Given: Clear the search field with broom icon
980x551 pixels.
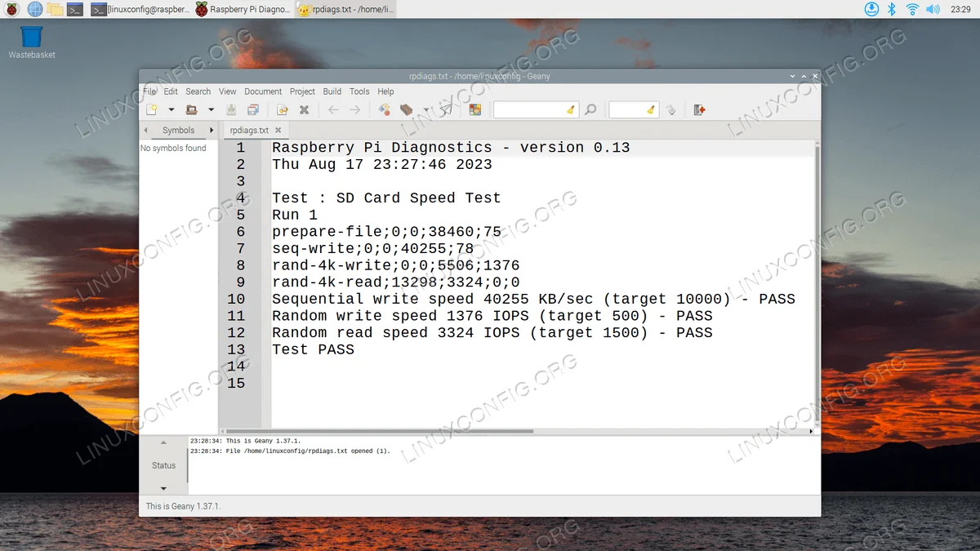Looking at the screenshot, I should point(571,109).
